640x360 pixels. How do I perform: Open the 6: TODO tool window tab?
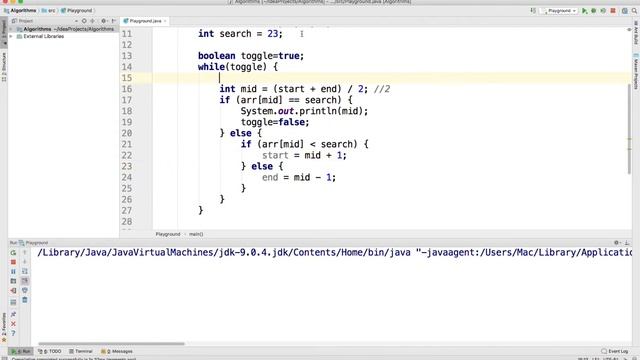49,351
